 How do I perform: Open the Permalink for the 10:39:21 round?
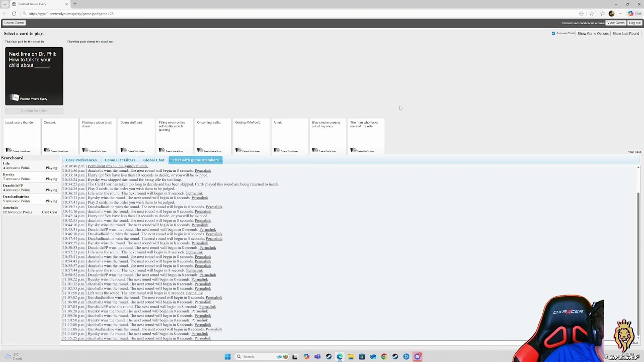(214, 207)
